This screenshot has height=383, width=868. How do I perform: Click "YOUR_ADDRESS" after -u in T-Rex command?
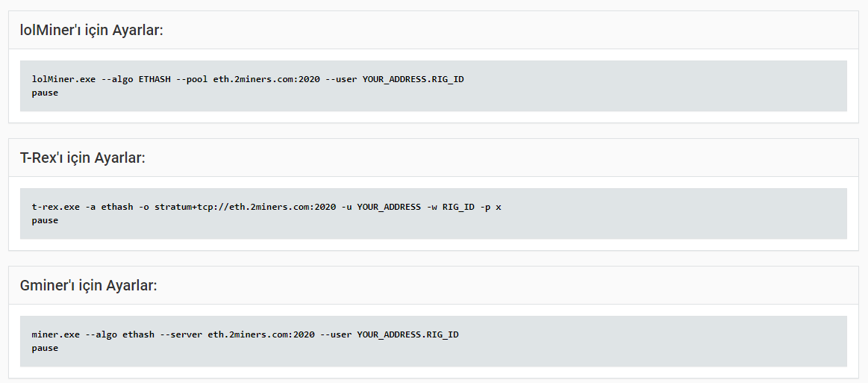pyautogui.click(x=389, y=207)
